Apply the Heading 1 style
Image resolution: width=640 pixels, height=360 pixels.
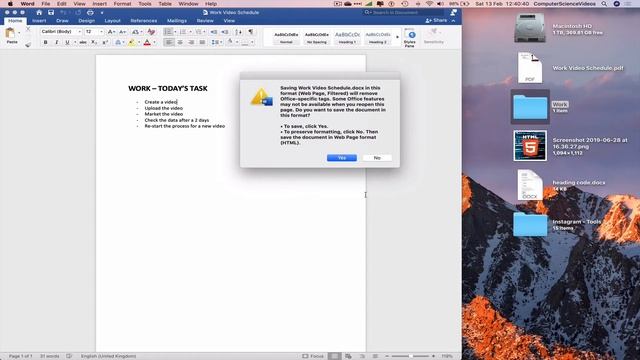tap(347, 38)
